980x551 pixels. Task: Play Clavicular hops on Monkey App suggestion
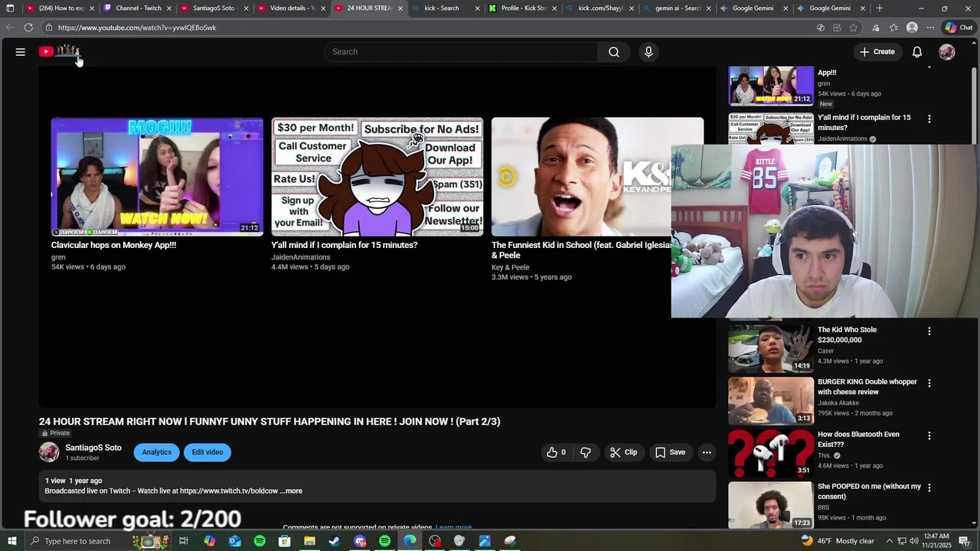(x=157, y=177)
